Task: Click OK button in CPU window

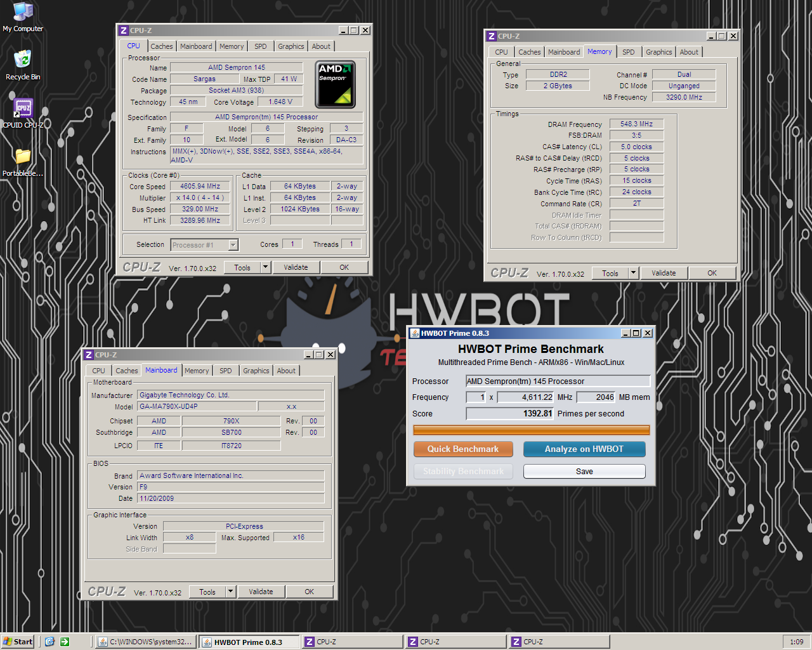Action: [344, 267]
